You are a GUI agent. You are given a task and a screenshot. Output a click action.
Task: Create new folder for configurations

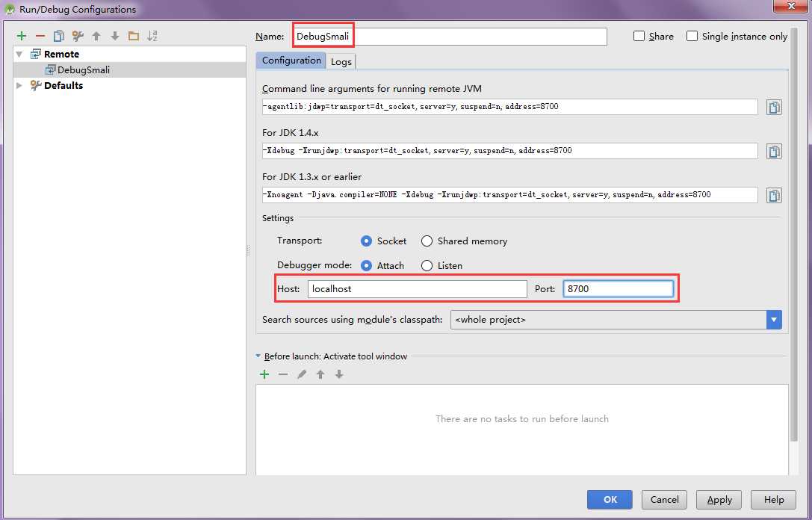tap(134, 36)
